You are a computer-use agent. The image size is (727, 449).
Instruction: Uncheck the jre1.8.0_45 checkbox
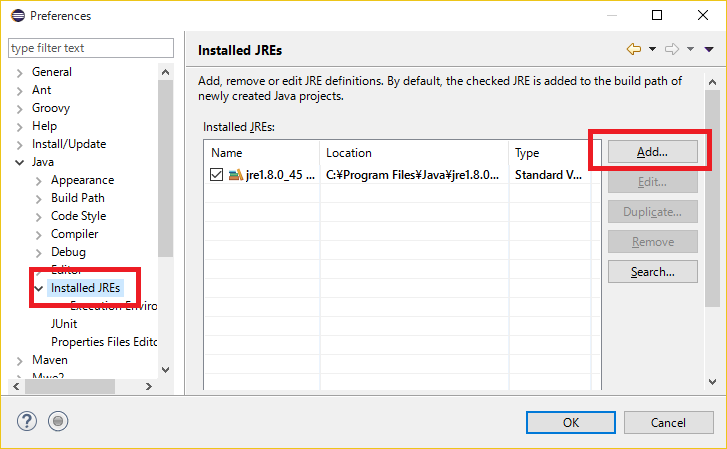[217, 175]
